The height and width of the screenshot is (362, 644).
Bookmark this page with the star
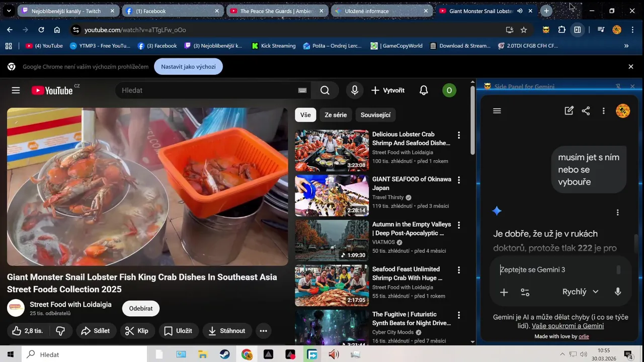524,30
